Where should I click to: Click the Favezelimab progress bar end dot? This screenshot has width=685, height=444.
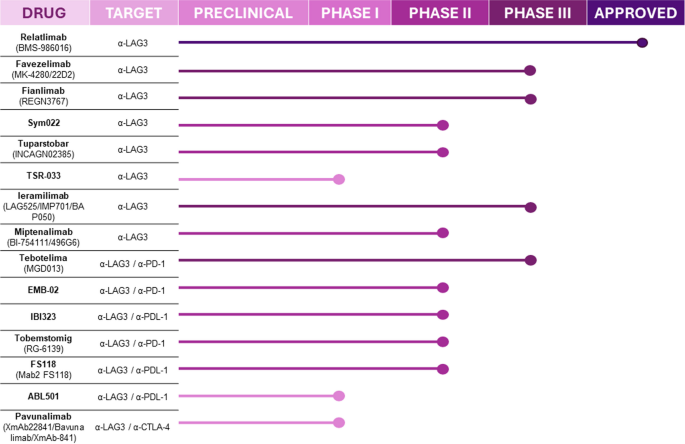coord(531,70)
